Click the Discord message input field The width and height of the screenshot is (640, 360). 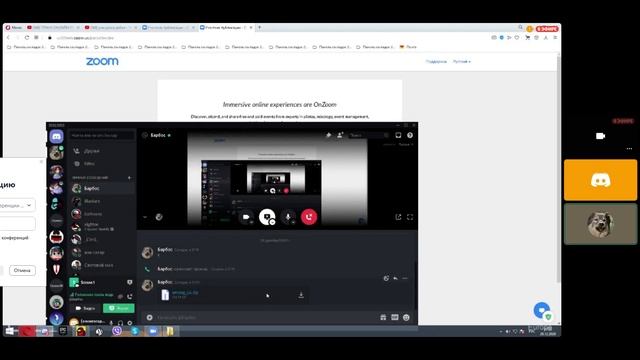[x=265, y=317]
